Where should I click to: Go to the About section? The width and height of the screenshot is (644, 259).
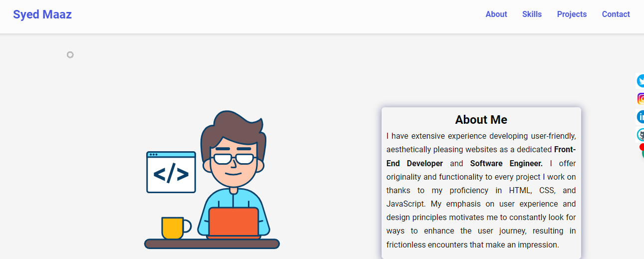[x=496, y=14]
